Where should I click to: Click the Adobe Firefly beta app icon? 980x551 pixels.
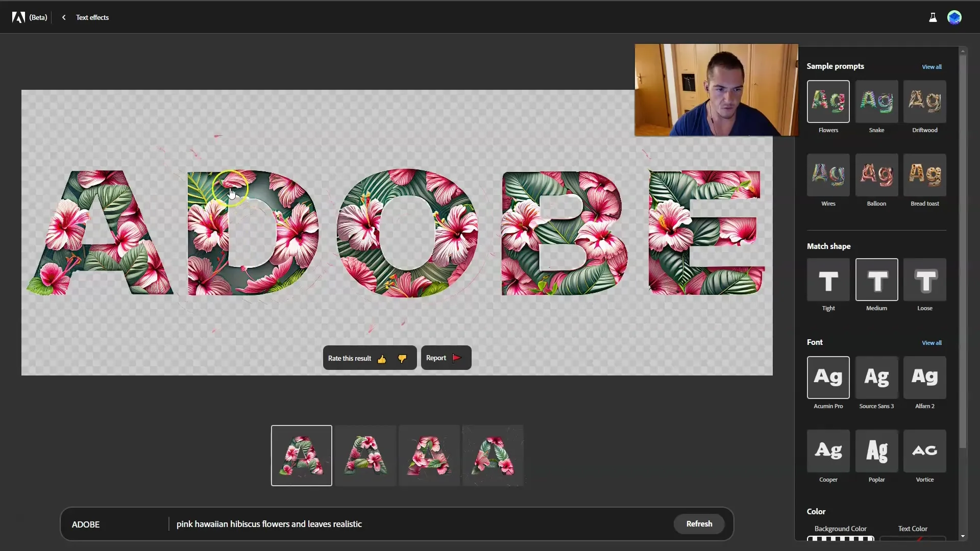[x=18, y=17]
